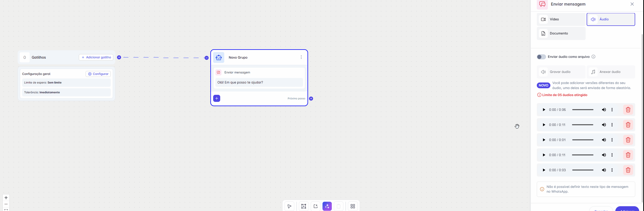Choose Gravar áudio option
The height and width of the screenshot is (211, 644).
tap(561, 72)
